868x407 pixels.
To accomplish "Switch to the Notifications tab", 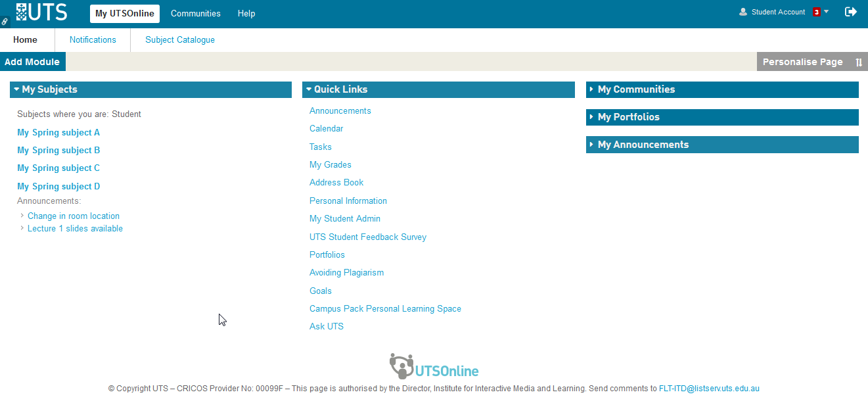I will [x=93, y=39].
